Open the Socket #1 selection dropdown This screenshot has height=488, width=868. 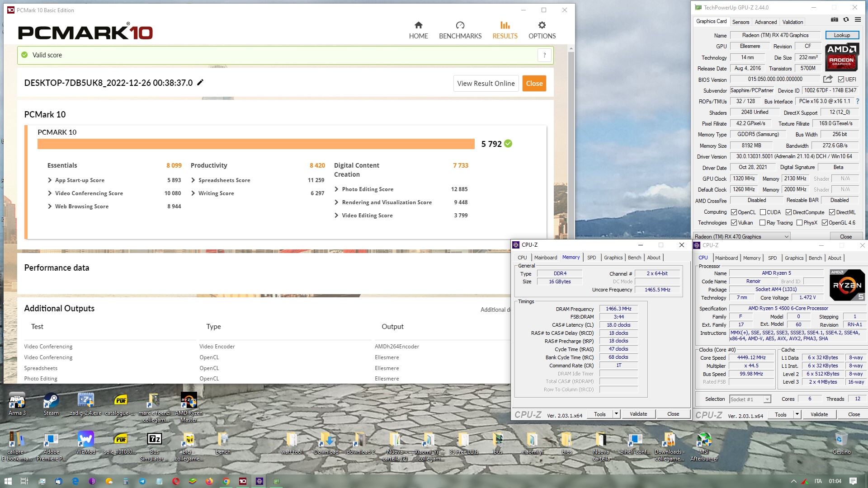point(750,399)
